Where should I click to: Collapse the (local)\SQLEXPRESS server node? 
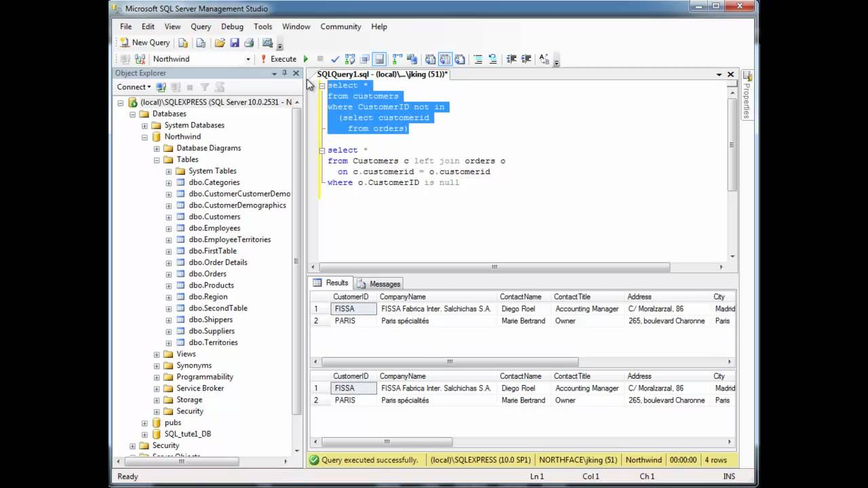(x=121, y=102)
